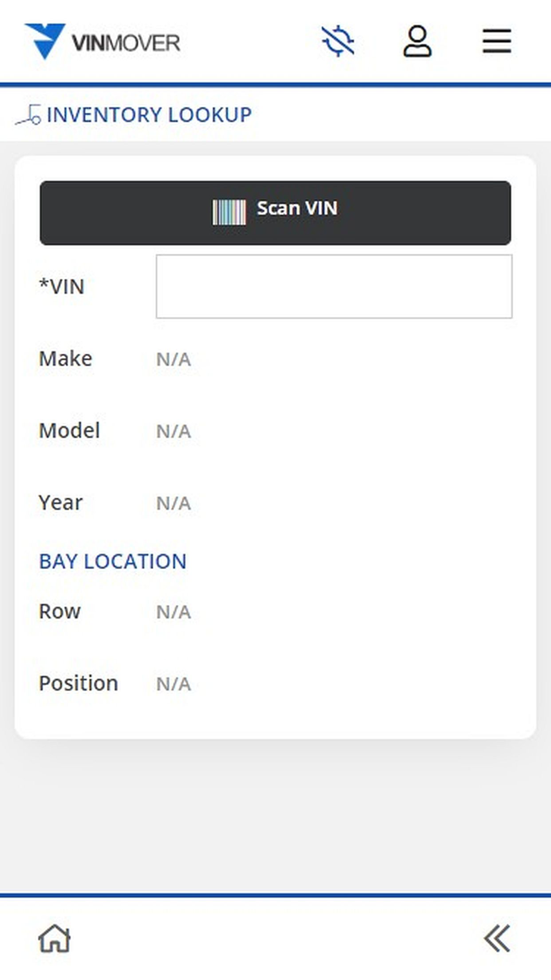Focus the VIN input field
Screen dimensions: 551x980
(334, 286)
